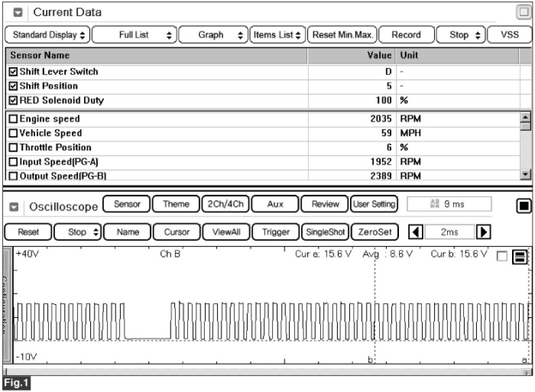Increase time division with right arrow

click(480, 232)
